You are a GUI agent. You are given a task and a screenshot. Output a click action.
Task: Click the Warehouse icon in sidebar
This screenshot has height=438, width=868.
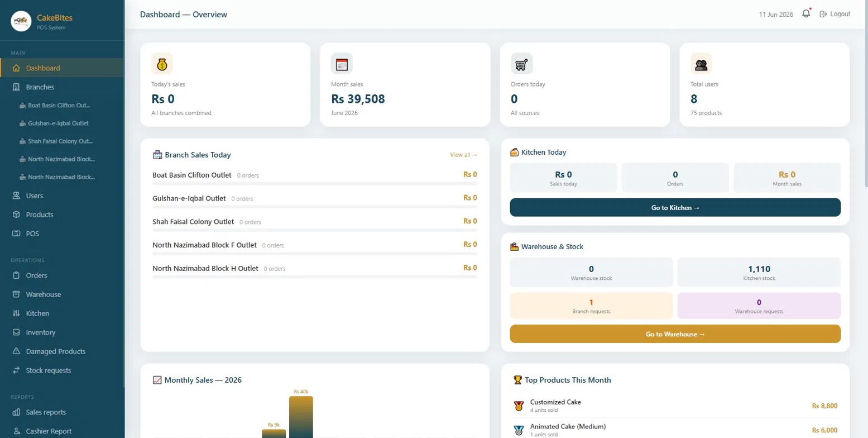(16, 294)
